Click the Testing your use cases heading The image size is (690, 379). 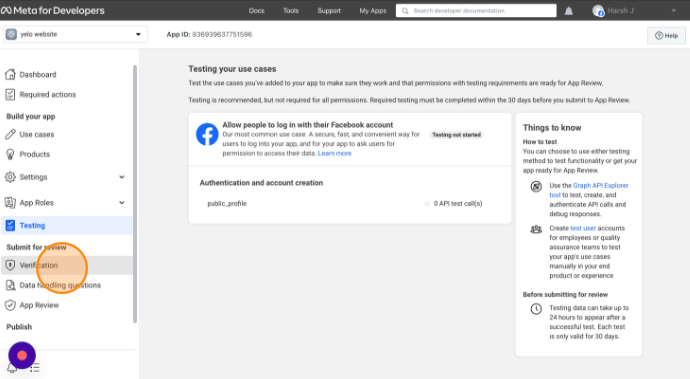coord(232,69)
